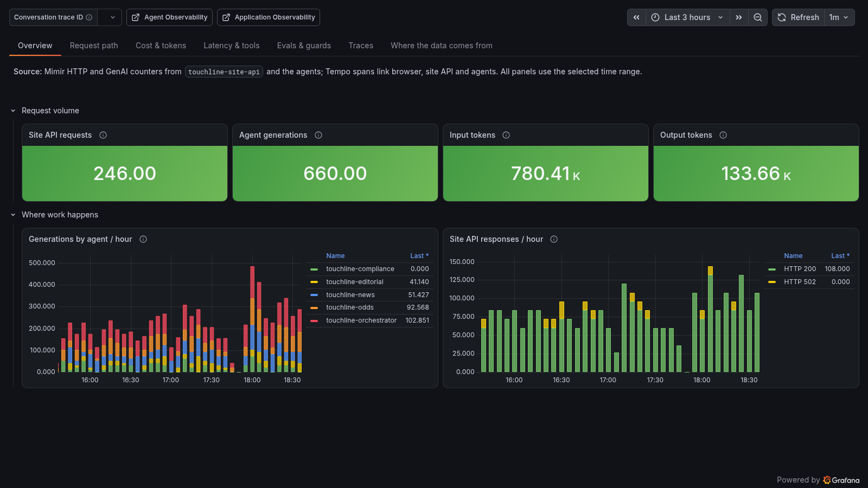868x488 pixels.
Task: Click 41.140 value for touchline-editorial
Action: (419, 282)
